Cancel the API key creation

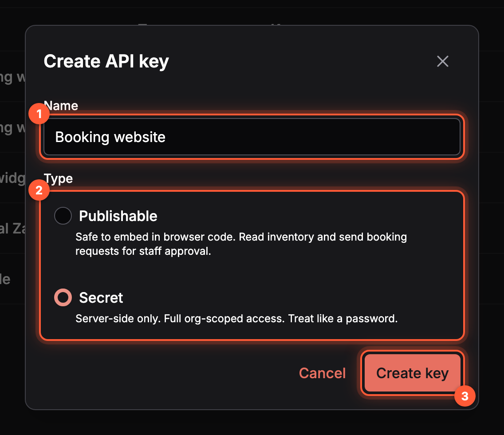[323, 373]
